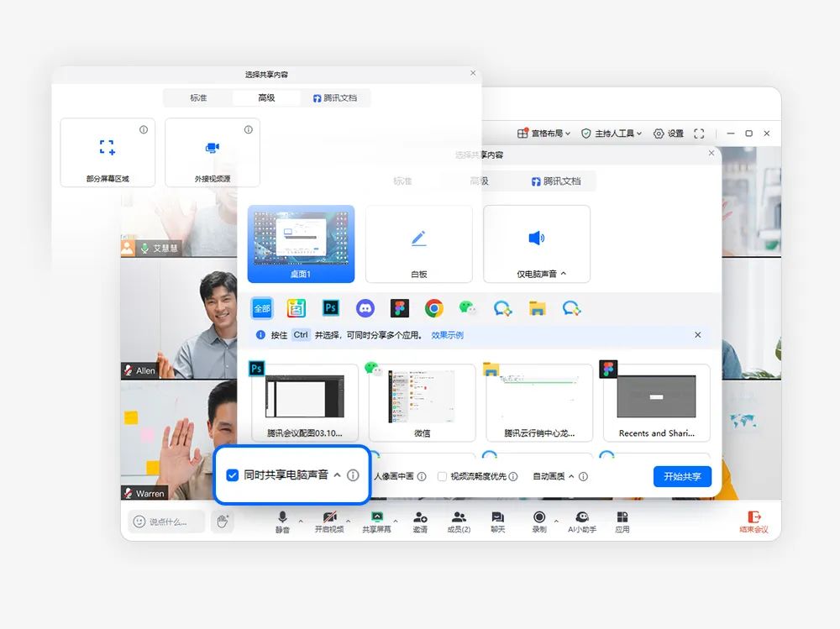Switch to 标准 tab in the back share dialog

[198, 98]
